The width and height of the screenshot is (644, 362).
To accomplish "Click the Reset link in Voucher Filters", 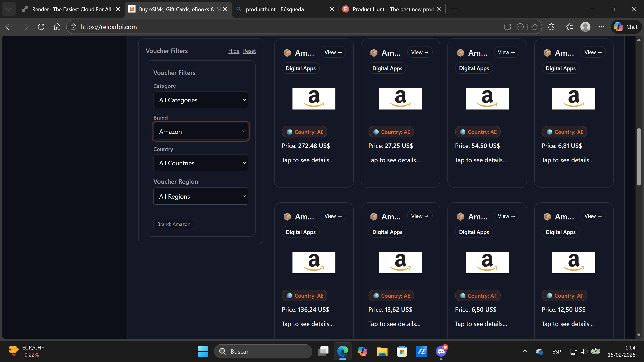I will click(x=249, y=51).
